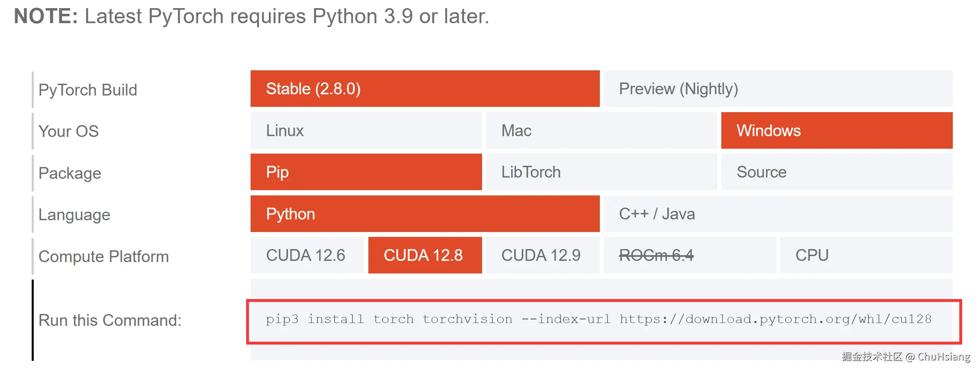The image size is (980, 373).
Task: Pick the Pip package option
Action: [366, 172]
